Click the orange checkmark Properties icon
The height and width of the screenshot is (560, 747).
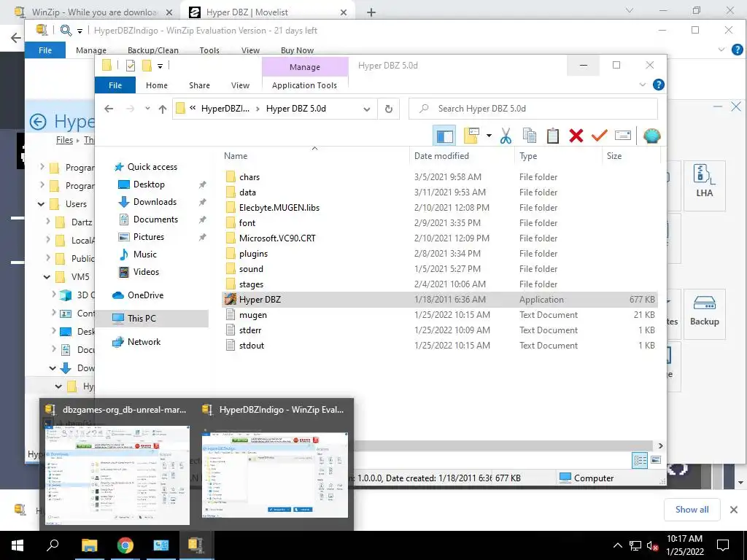pyautogui.click(x=600, y=136)
